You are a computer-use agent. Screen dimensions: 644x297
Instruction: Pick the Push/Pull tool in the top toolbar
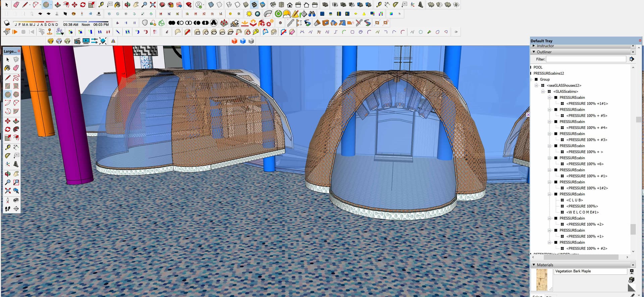[58, 5]
